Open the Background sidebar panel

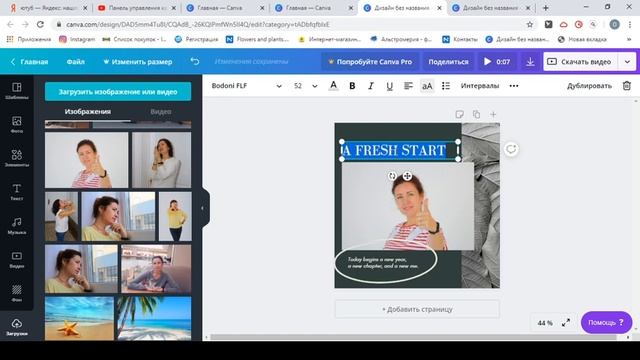17,293
